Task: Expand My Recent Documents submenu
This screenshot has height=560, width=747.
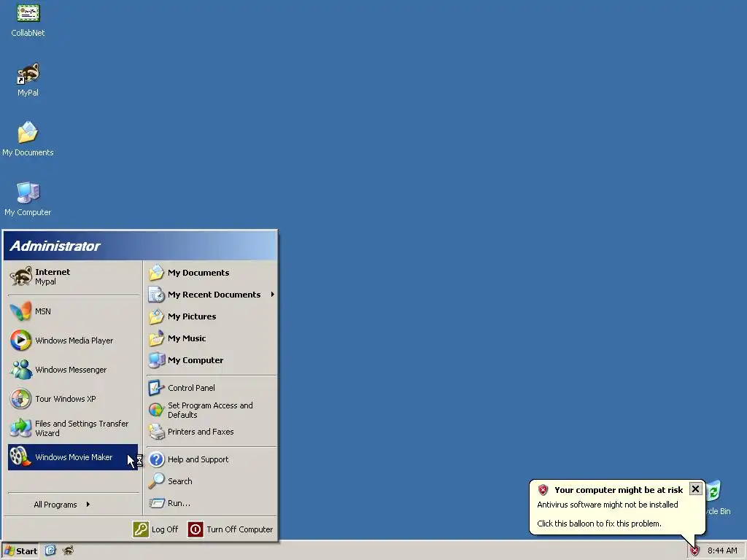Action: pos(212,295)
